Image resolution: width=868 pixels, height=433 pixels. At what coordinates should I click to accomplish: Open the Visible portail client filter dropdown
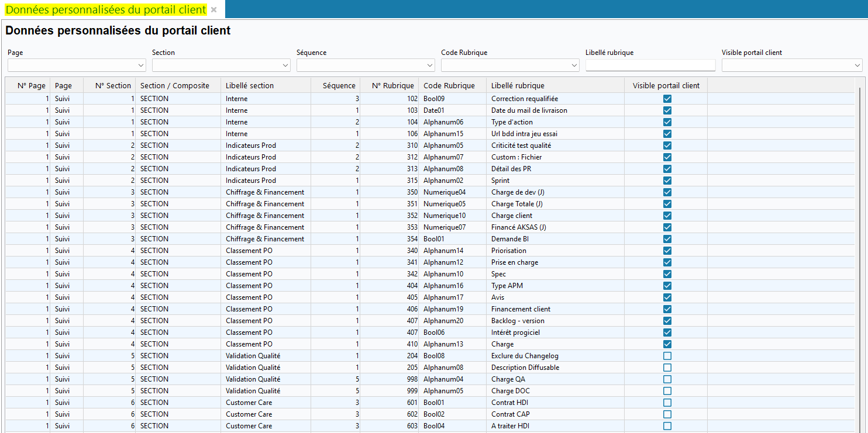(x=791, y=65)
